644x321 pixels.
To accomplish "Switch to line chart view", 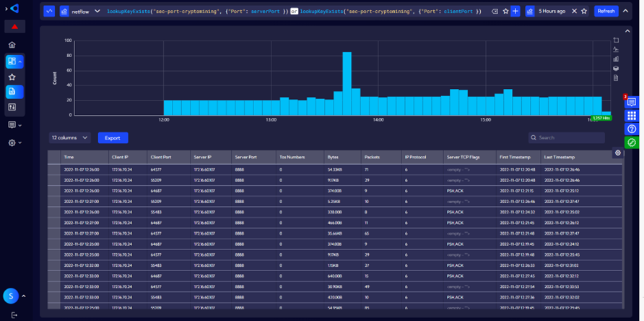I will click(616, 49).
